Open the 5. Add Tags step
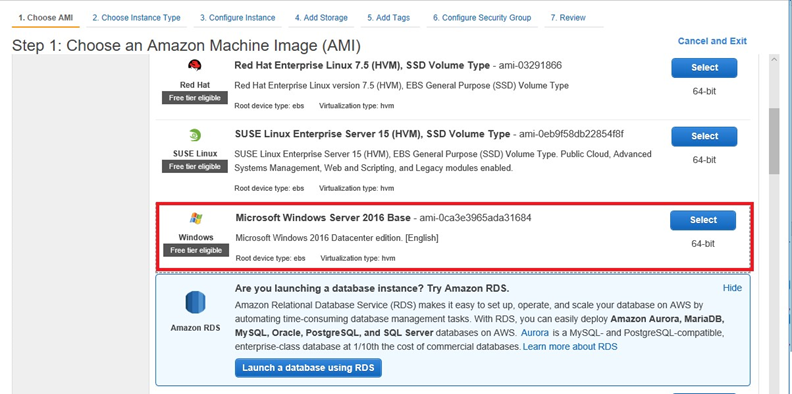This screenshot has width=792, height=394. [x=388, y=18]
